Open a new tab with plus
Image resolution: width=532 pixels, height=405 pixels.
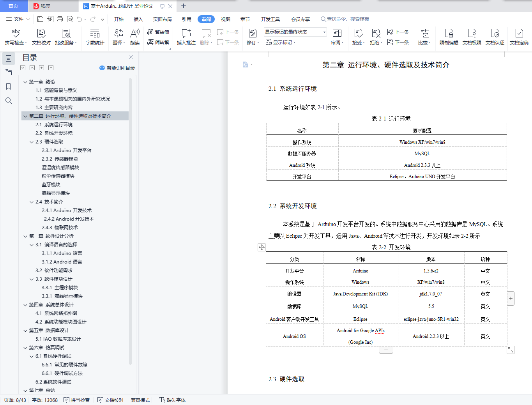pyautogui.click(x=184, y=6)
